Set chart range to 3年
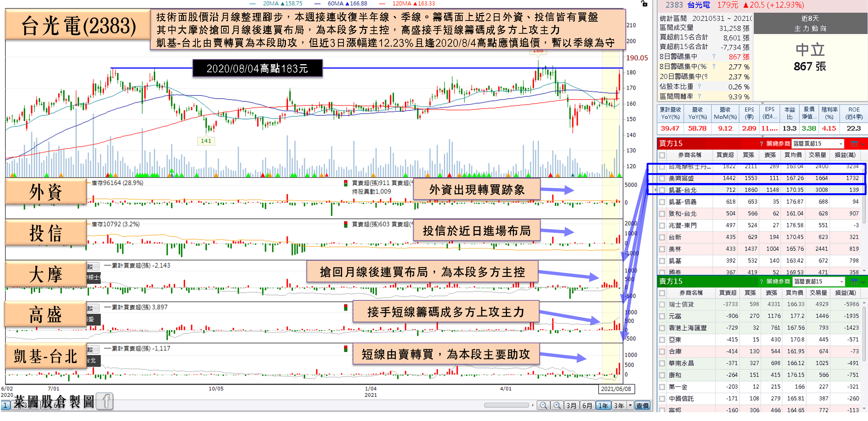868x421 pixels. pyautogui.click(x=619, y=406)
